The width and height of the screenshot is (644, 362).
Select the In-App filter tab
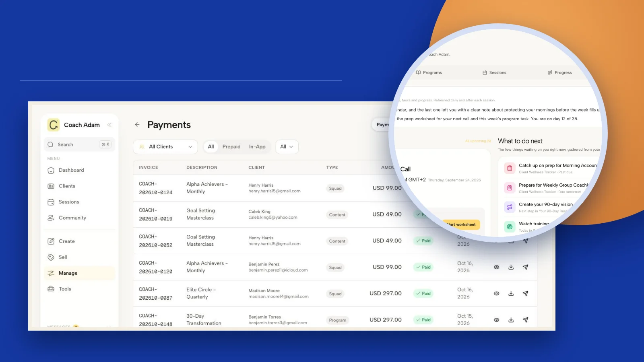pyautogui.click(x=257, y=147)
